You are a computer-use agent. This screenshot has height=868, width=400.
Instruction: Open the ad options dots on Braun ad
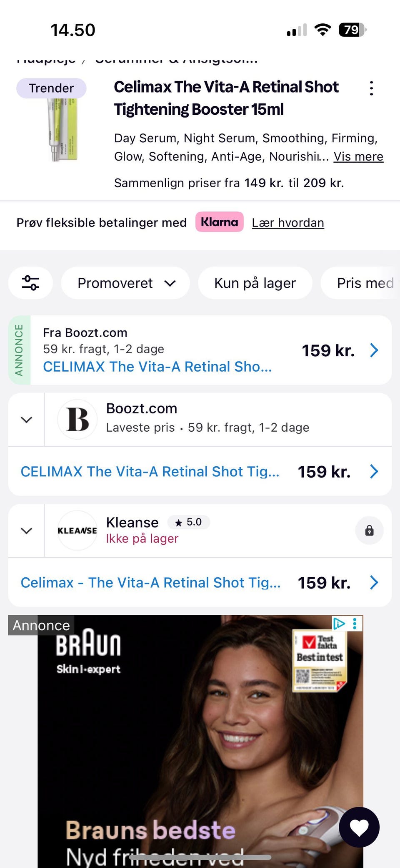pos(355,624)
